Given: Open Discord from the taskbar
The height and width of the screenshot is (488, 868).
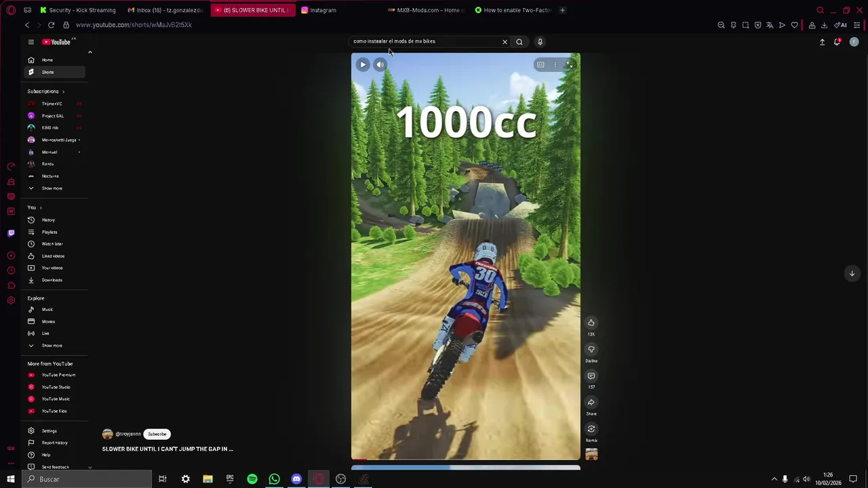Looking at the screenshot, I should 296,479.
